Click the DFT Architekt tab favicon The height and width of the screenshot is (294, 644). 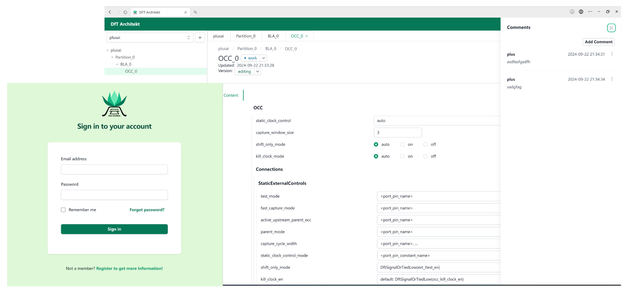(x=135, y=12)
